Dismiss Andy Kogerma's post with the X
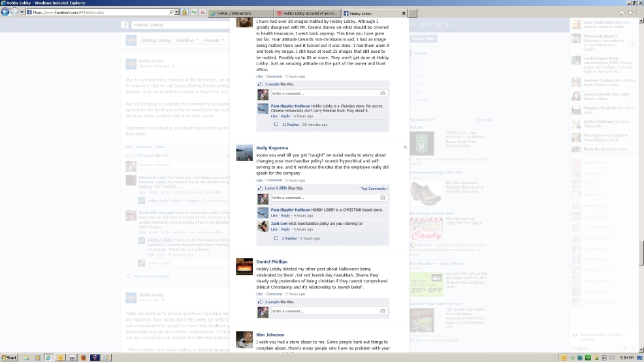 406,147
